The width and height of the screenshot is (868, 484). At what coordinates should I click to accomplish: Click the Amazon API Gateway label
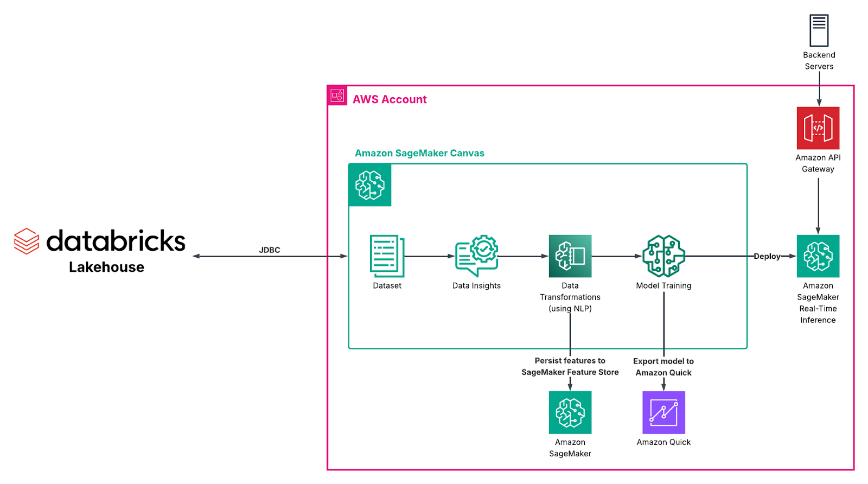(x=818, y=163)
